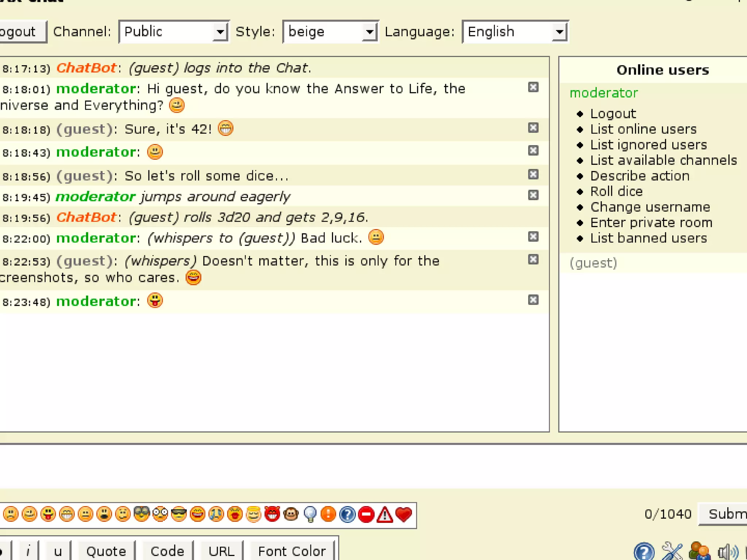Insert the monkey face emoticon
This screenshot has width=747, height=560.
(x=291, y=514)
